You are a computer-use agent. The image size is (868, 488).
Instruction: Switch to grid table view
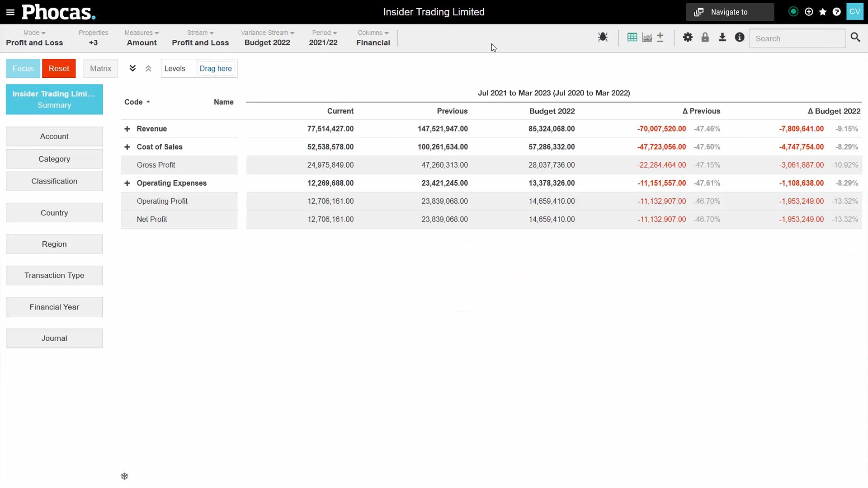(x=632, y=37)
